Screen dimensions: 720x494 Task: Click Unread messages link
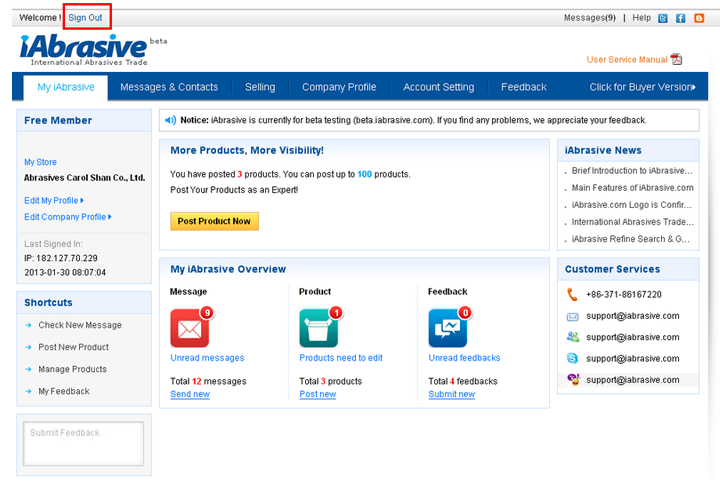(207, 358)
